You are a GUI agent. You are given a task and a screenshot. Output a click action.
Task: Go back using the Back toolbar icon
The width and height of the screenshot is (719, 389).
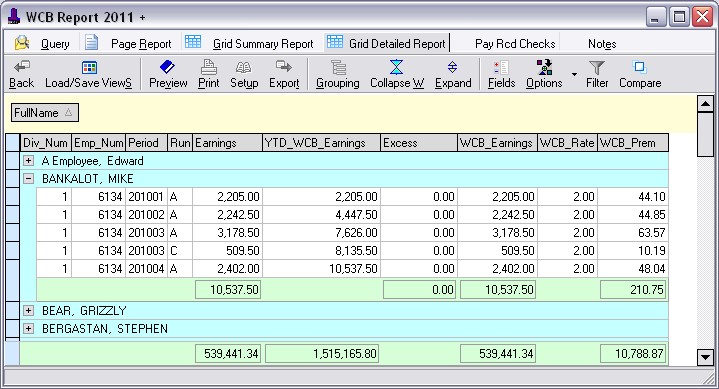click(22, 74)
